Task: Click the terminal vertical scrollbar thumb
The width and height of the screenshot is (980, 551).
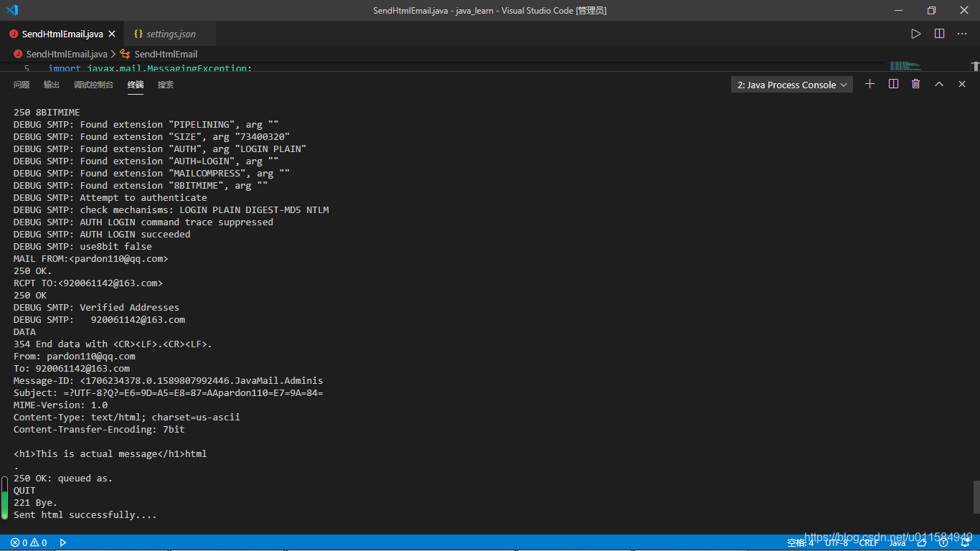Action: pyautogui.click(x=976, y=497)
